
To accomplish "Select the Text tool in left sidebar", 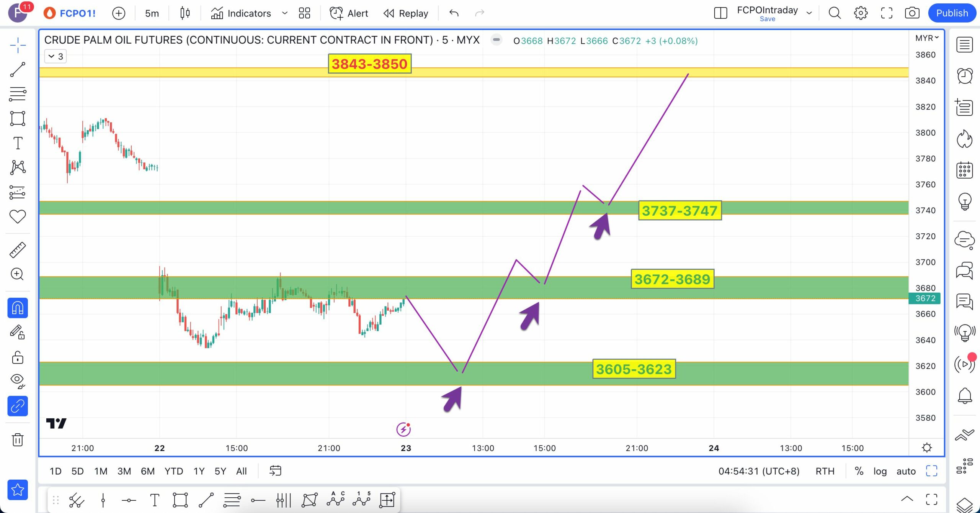I will click(x=18, y=143).
